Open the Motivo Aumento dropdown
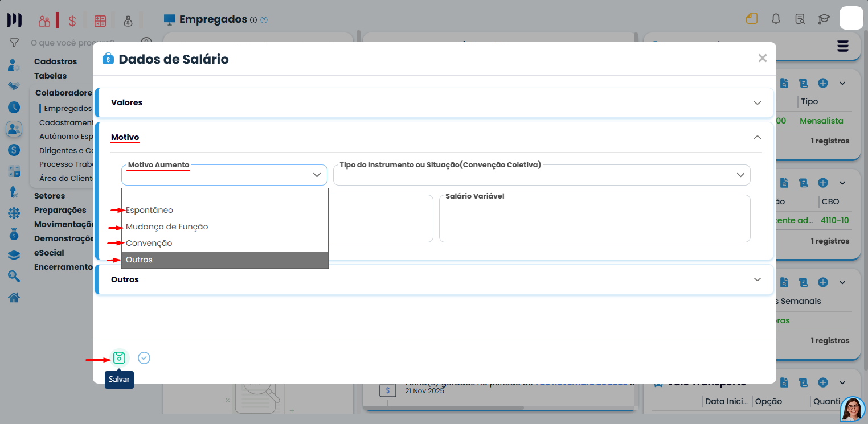 (x=224, y=175)
